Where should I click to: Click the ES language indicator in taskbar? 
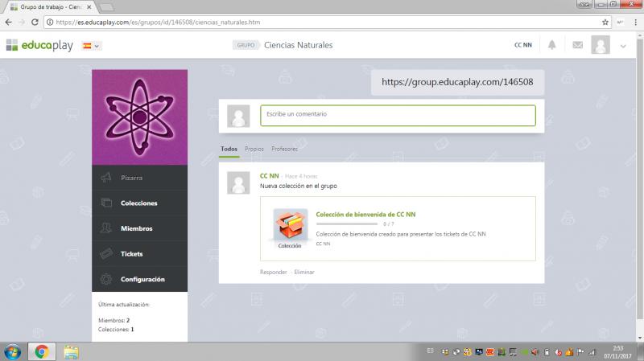click(x=430, y=351)
